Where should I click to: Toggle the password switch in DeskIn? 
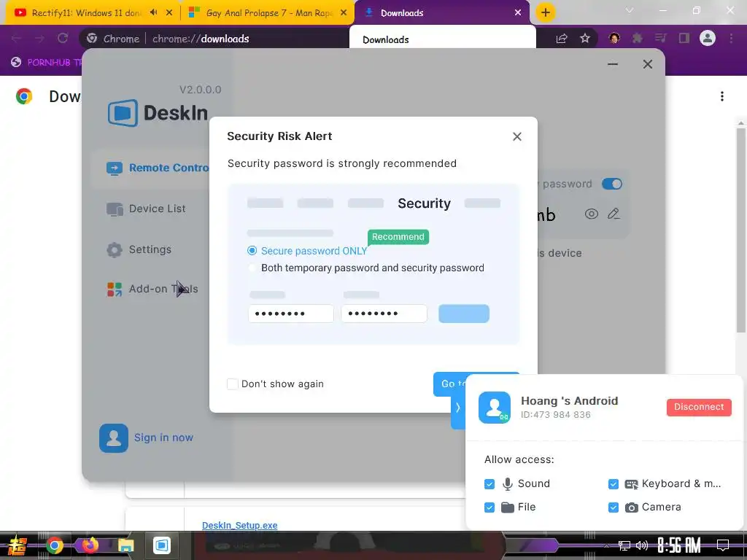pos(612,184)
